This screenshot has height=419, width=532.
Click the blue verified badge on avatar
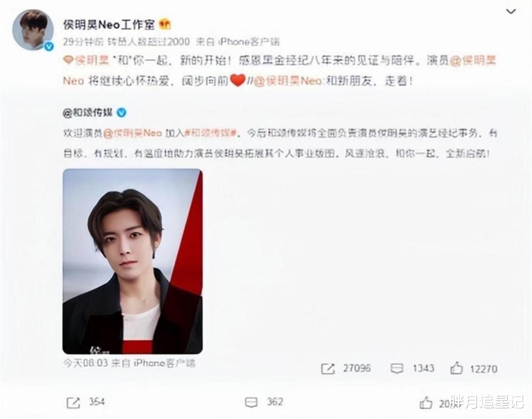(49, 47)
